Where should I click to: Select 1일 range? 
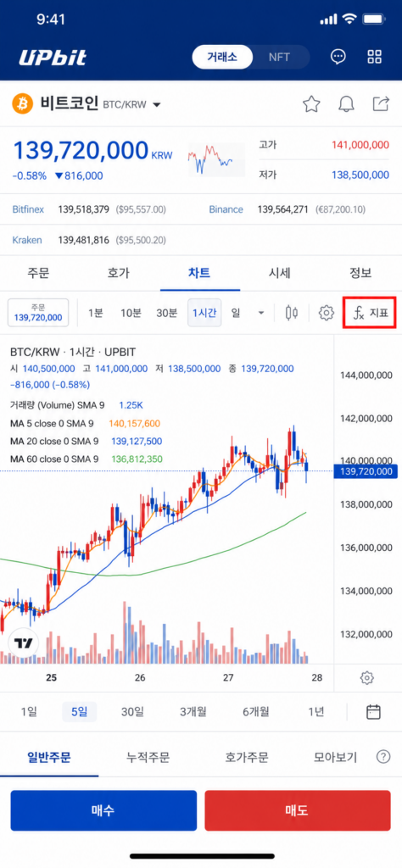tap(29, 711)
